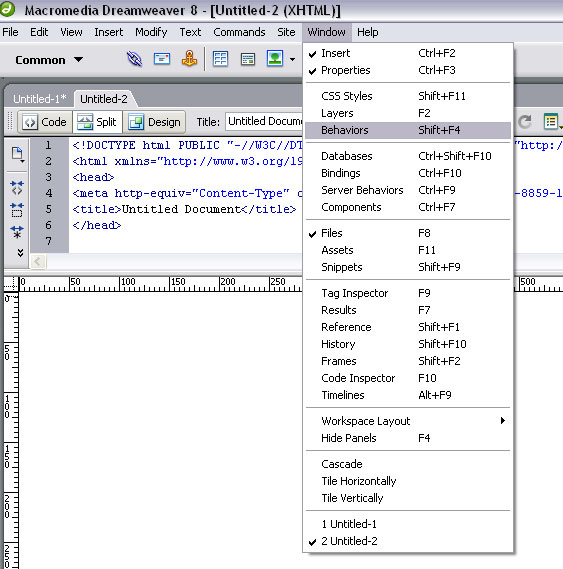
Task: Switch to 1 Untitled-1 window entry
Action: pyautogui.click(x=408, y=524)
